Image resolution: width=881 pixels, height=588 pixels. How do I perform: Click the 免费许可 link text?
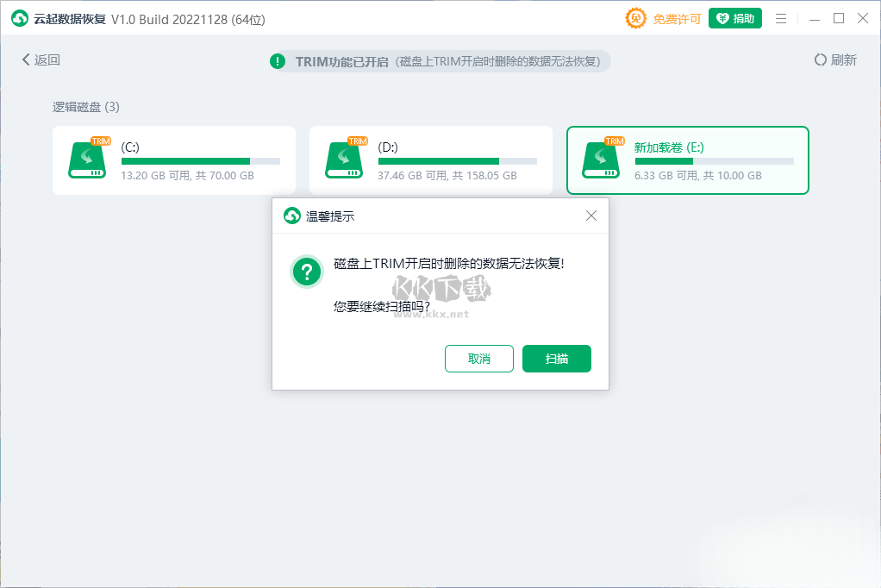click(677, 19)
